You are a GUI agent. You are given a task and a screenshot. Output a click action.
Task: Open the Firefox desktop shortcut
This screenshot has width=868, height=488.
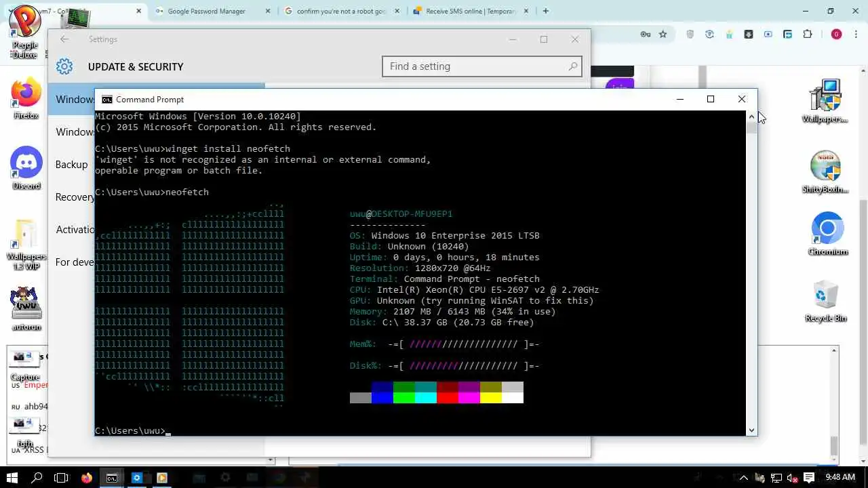pyautogui.click(x=26, y=99)
